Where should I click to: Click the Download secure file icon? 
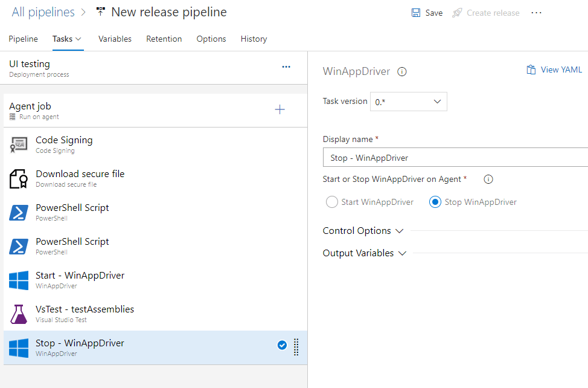tap(19, 179)
